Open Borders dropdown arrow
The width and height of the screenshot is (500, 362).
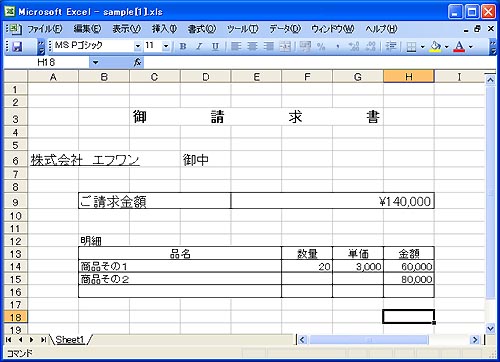422,47
